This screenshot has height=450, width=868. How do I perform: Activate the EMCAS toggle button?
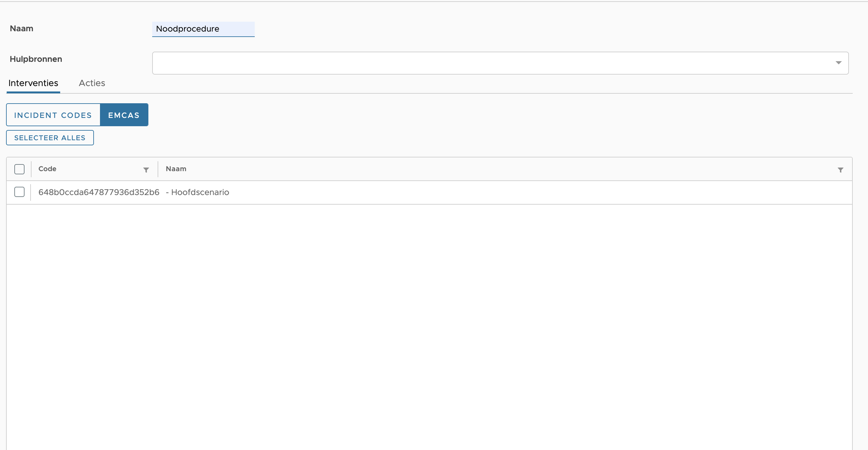coord(124,115)
